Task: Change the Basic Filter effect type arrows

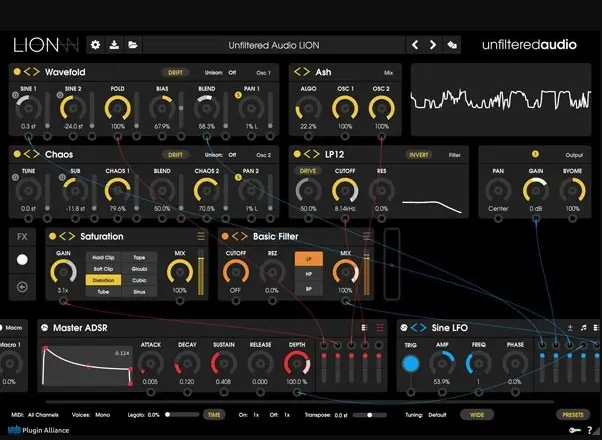Action: click(240, 236)
